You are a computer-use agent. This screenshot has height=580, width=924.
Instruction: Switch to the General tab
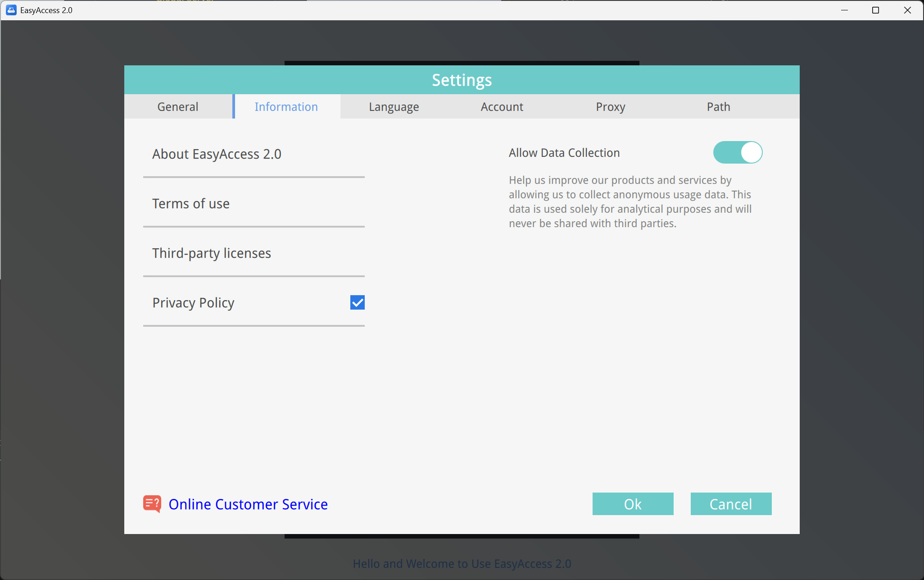[178, 107]
